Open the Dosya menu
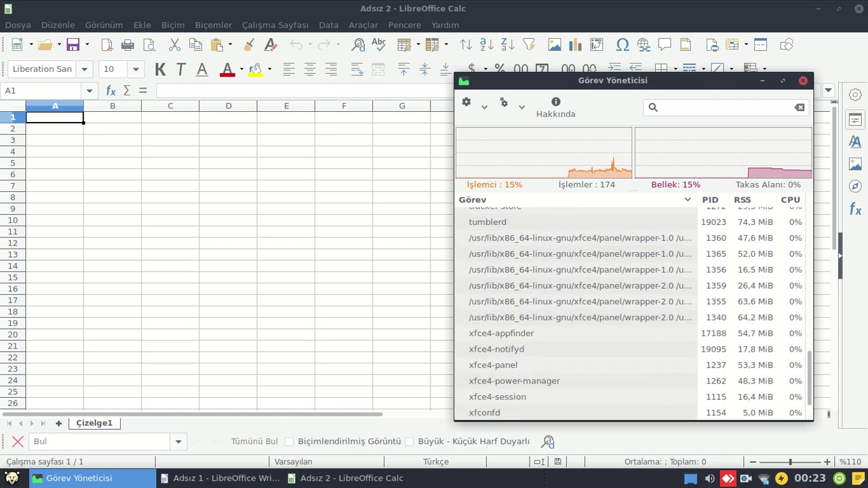The width and height of the screenshot is (868, 488). 18,25
